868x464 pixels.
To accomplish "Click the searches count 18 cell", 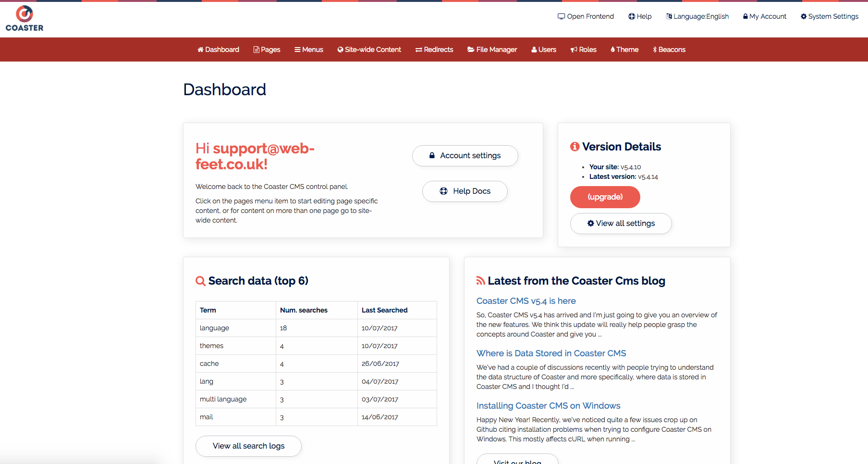I will pyautogui.click(x=317, y=328).
